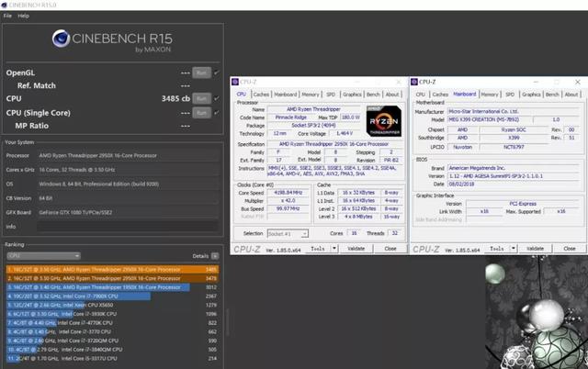This screenshot has width=588, height=369.
Task: Open the About tab in left CPU-Z window
Action: pos(392,95)
